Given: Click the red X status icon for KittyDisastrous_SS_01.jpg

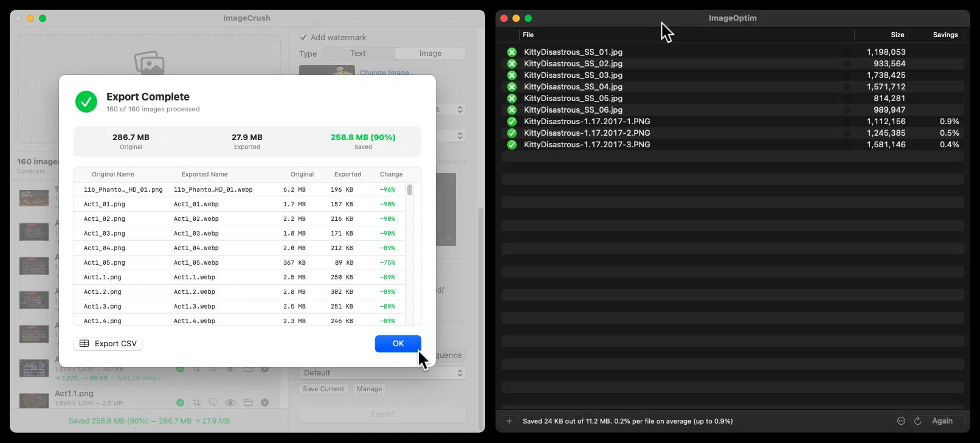Looking at the screenshot, I should pyautogui.click(x=512, y=52).
